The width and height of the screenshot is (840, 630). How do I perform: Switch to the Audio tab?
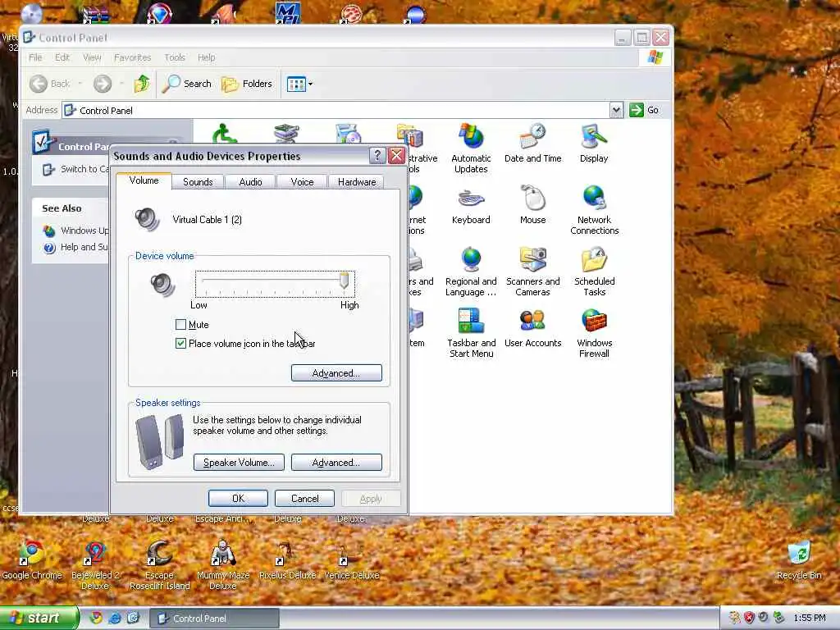tap(250, 182)
